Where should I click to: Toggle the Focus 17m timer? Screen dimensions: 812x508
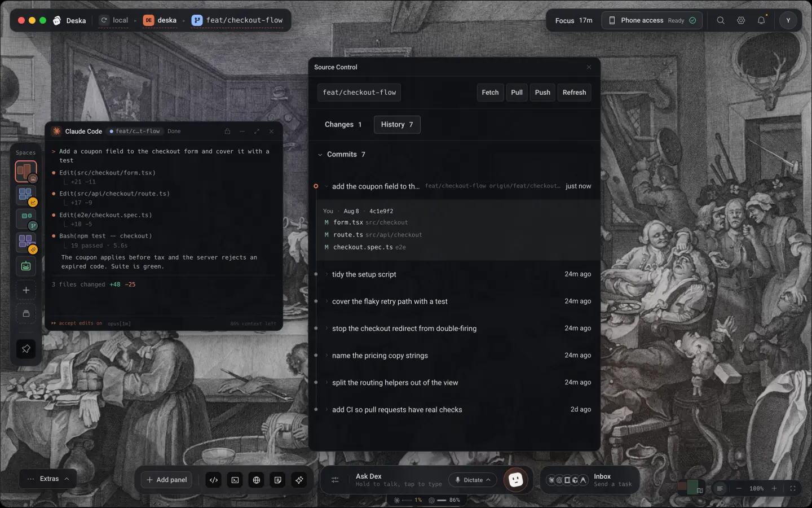coord(573,20)
